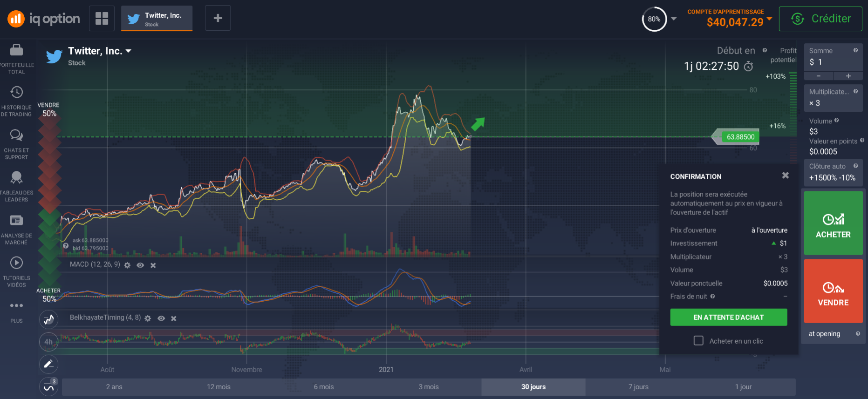Open the Plus three-dots menu

point(17,305)
